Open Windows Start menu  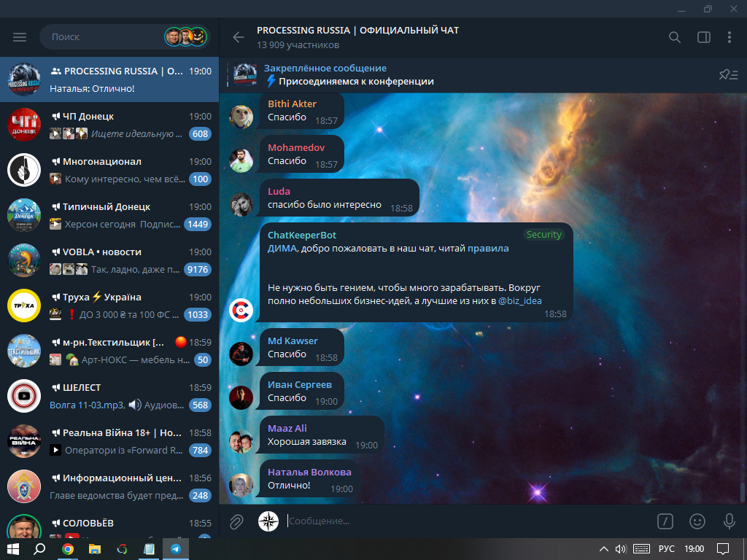[x=13, y=549]
